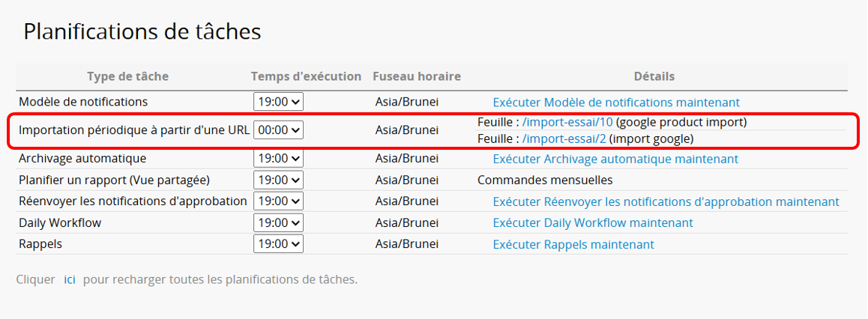The height and width of the screenshot is (319, 868).
Task: Open execution time dropdown for Modèle de notifications
Action: pyautogui.click(x=278, y=102)
